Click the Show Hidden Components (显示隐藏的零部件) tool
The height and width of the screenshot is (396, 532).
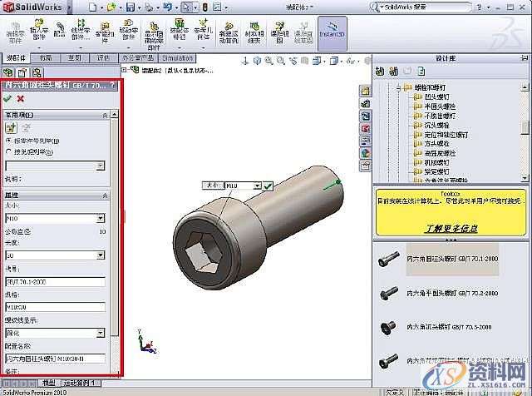(154, 37)
